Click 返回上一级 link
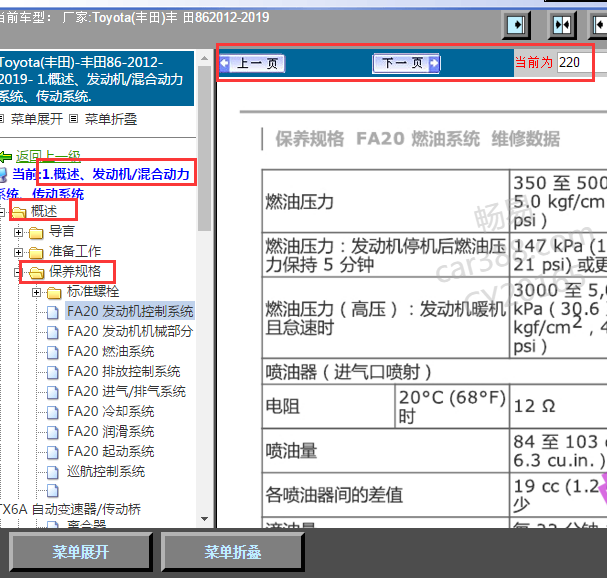Screen dimensions: 607x578 pyautogui.click(x=48, y=156)
